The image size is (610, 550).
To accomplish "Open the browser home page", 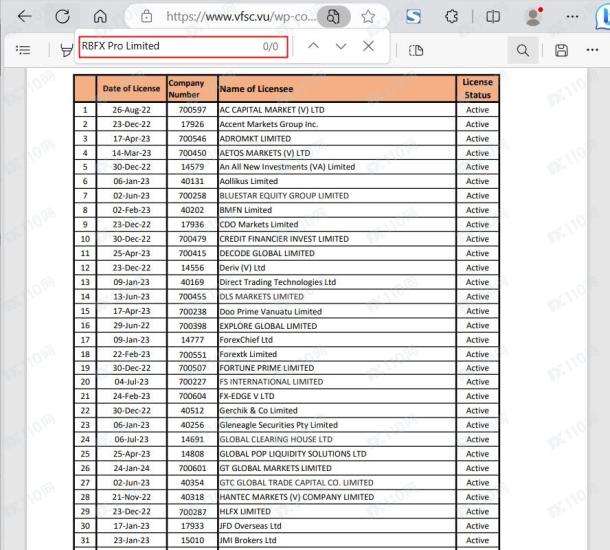I will pyautogui.click(x=100, y=16).
